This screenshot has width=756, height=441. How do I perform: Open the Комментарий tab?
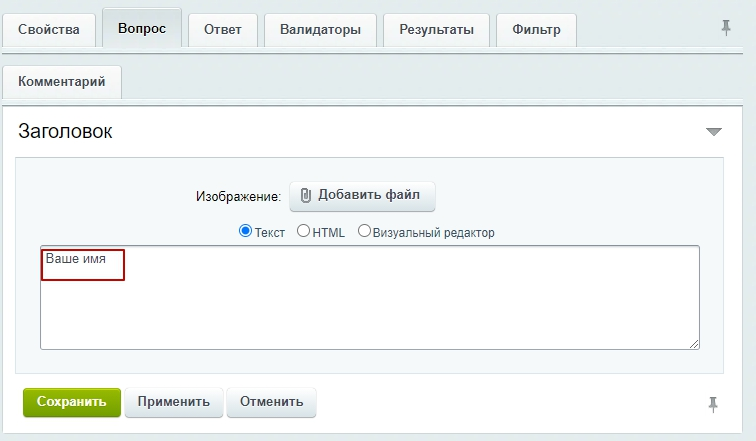pos(62,82)
